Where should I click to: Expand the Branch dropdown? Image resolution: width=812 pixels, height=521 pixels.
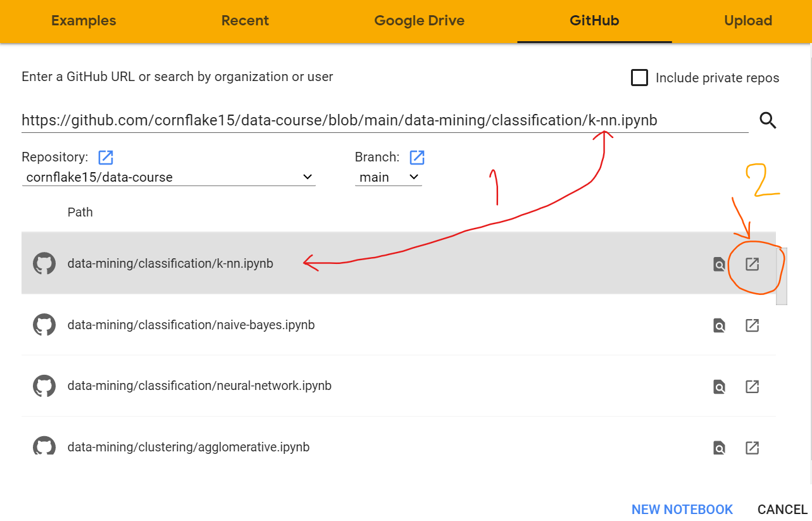[x=389, y=177]
